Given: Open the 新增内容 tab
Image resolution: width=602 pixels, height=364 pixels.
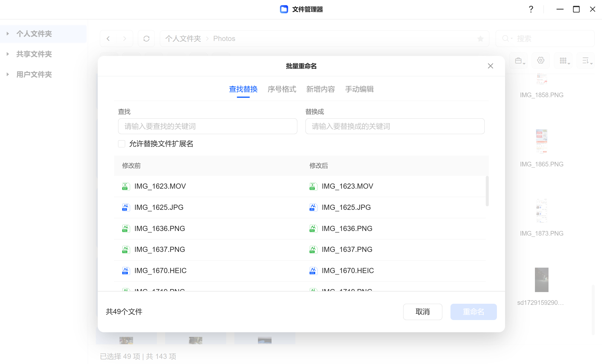Looking at the screenshot, I should click(320, 89).
